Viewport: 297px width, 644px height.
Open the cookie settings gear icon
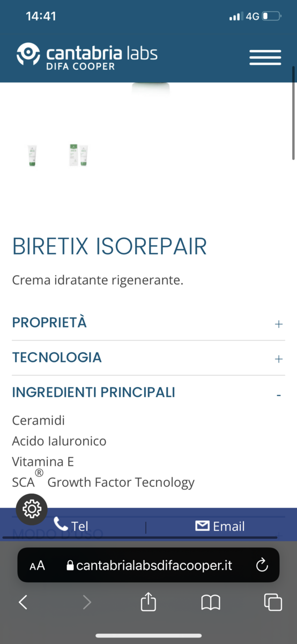[32, 509]
